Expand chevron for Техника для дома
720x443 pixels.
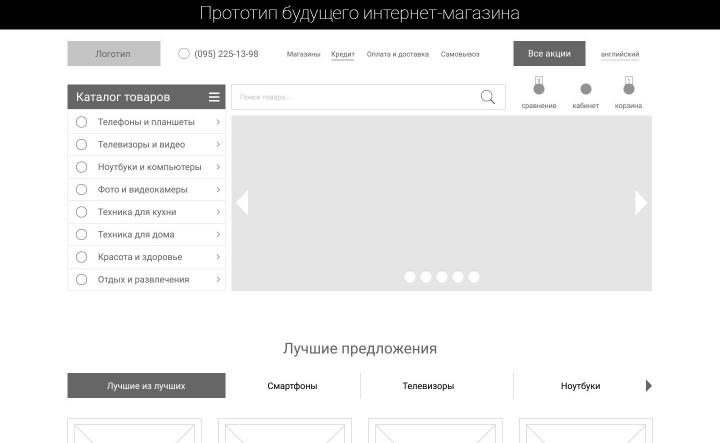218,235
